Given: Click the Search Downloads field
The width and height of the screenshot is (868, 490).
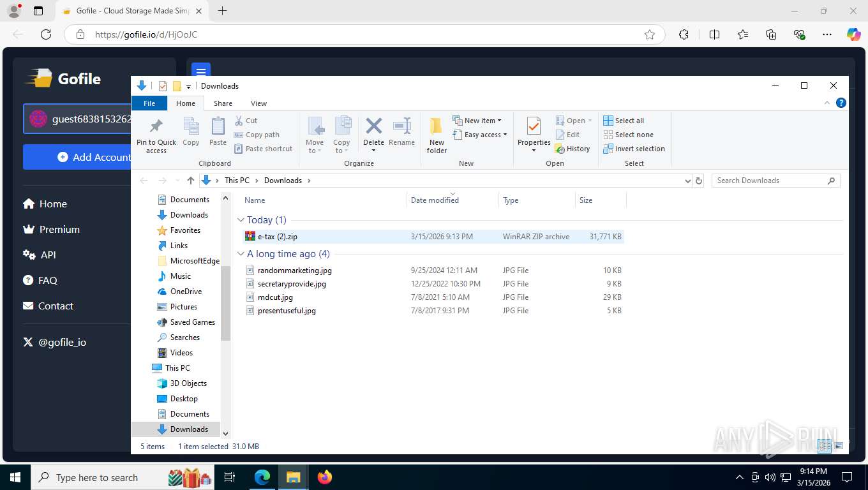Looking at the screenshot, I should coord(775,181).
